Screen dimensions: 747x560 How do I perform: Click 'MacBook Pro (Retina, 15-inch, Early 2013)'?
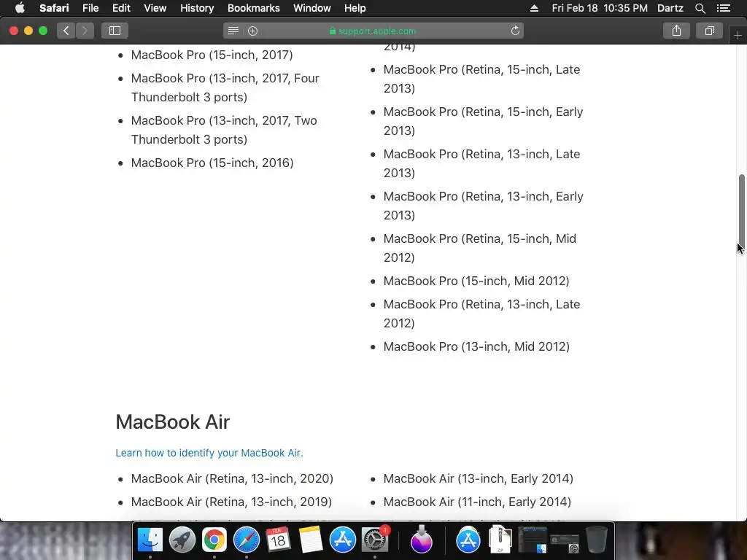[x=483, y=122]
